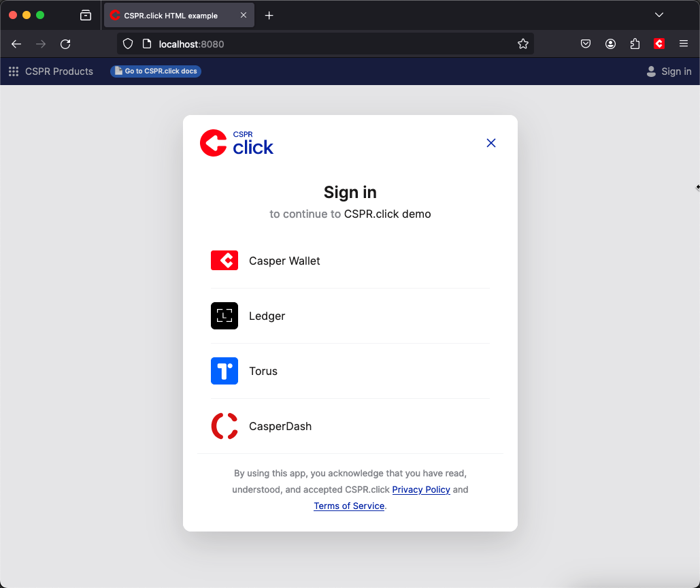The image size is (700, 588).
Task: Select the CSPR.click HTML example tab
Action: [171, 16]
